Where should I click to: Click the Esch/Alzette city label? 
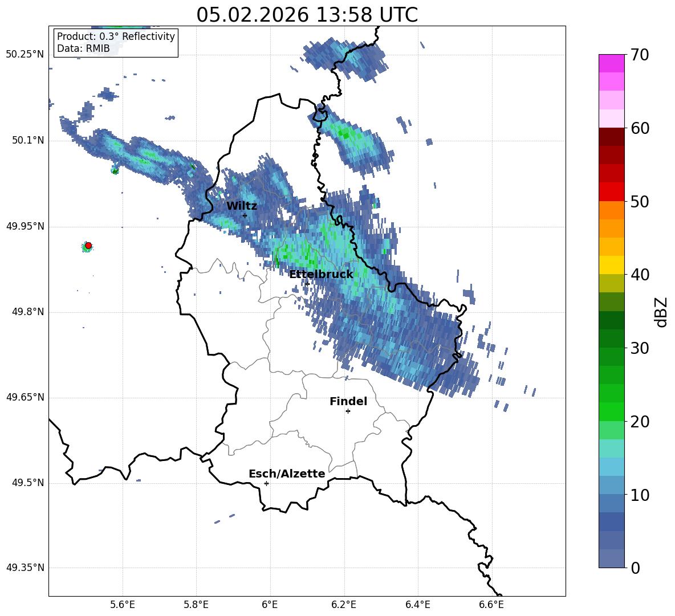click(x=287, y=474)
